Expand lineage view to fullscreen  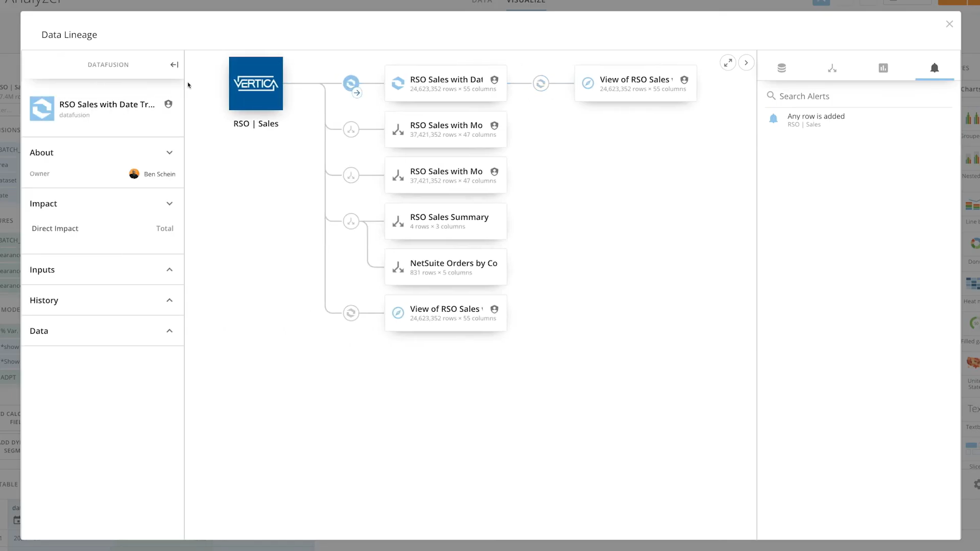click(728, 62)
